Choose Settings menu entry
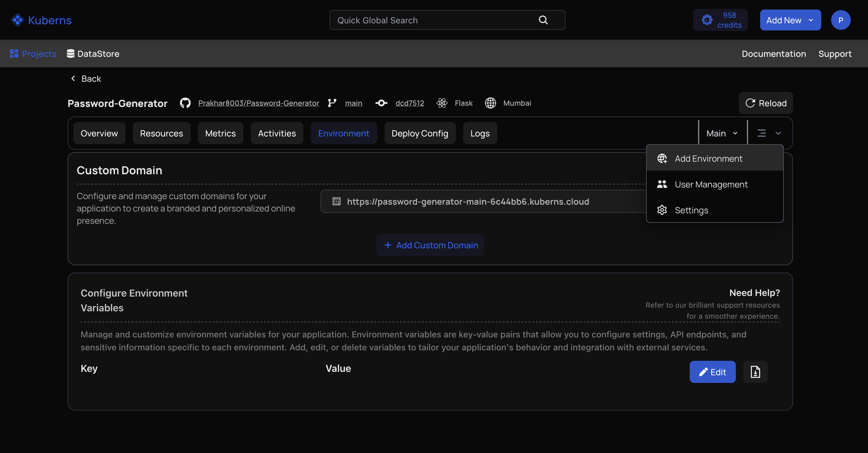The height and width of the screenshot is (453, 868). [x=715, y=210]
